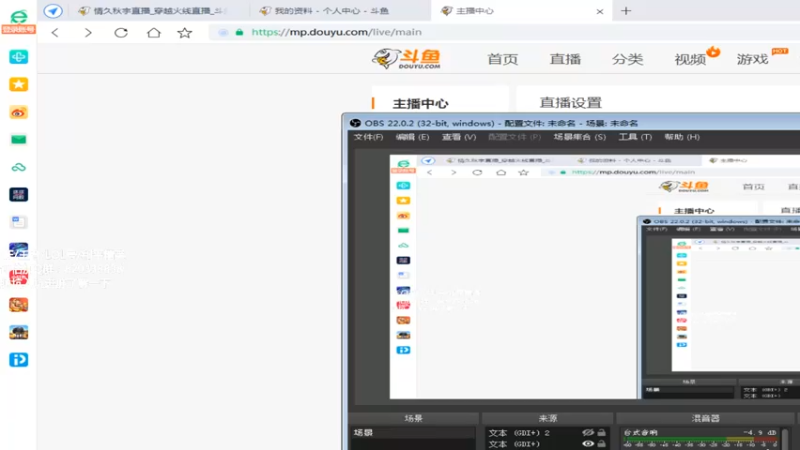Image resolution: width=800 pixels, height=450 pixels.
Task: Open the 文件(F) menu in OBS
Action: [368, 137]
